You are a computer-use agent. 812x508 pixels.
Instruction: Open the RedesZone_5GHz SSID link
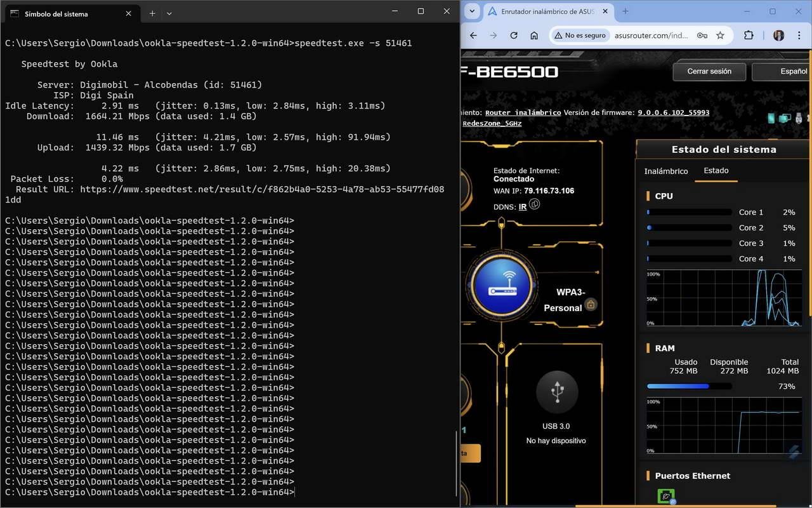point(492,123)
